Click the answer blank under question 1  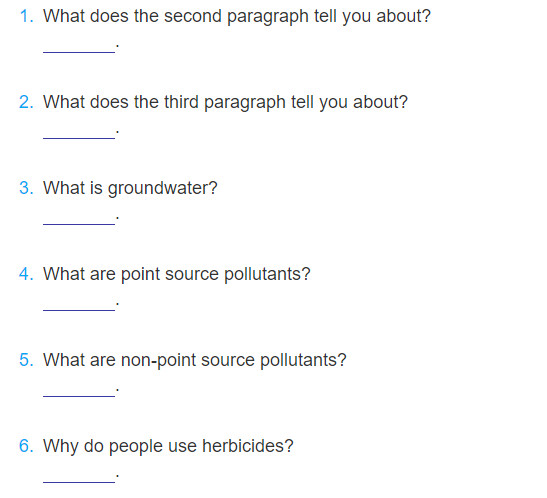[x=79, y=47]
